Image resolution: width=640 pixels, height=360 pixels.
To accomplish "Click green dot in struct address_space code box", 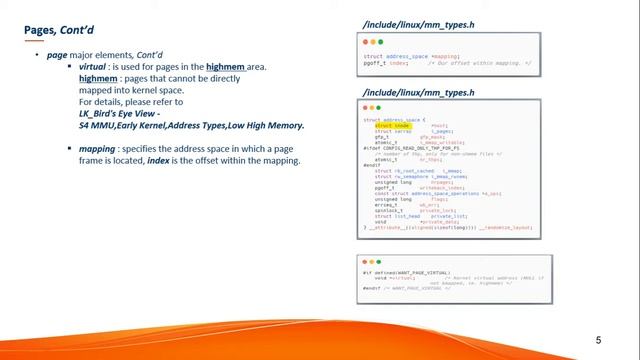I will [x=378, y=108].
